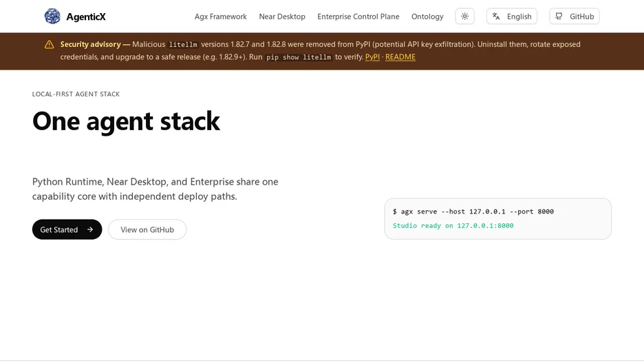Click the pip show litellm code snippet

[x=299, y=57]
